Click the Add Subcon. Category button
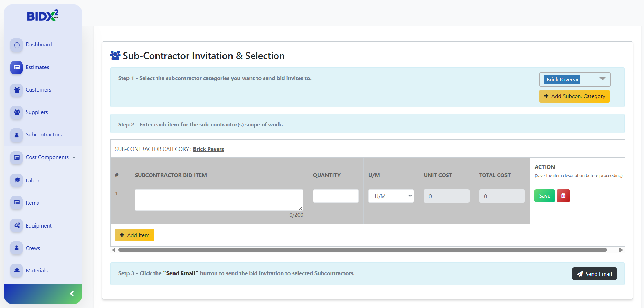This screenshot has height=308, width=644. coord(574,96)
